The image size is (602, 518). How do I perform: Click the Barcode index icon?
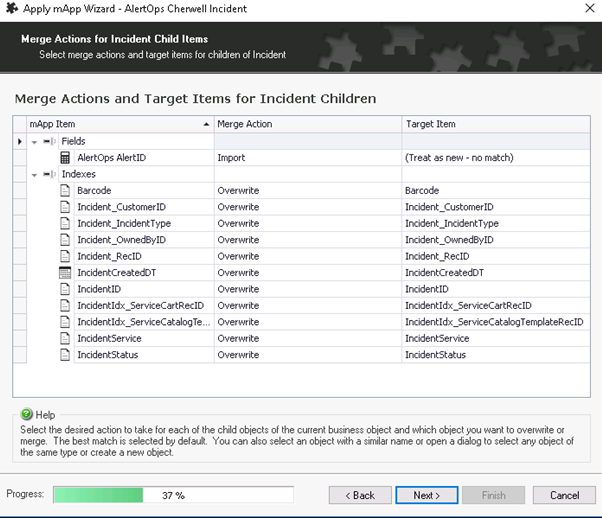(65, 190)
